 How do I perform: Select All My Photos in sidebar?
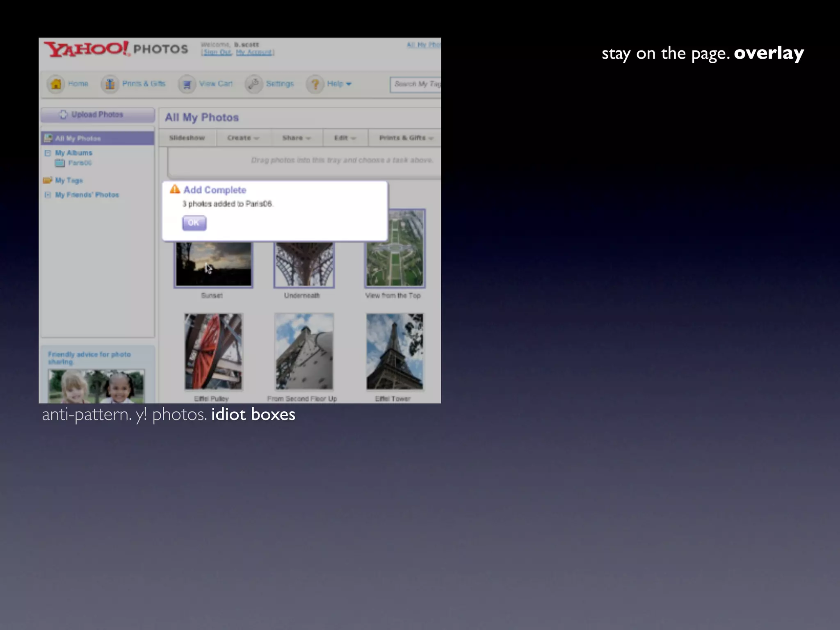tap(98, 138)
